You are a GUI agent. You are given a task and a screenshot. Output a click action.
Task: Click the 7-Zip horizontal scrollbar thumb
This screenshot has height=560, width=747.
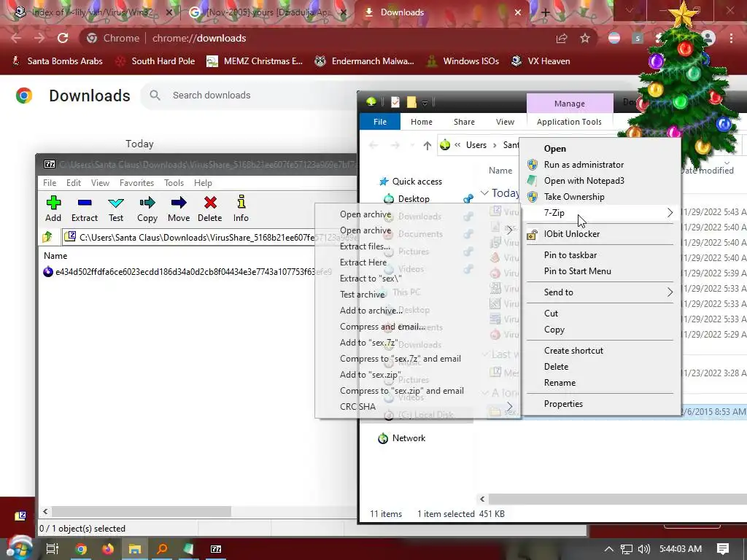142,511
